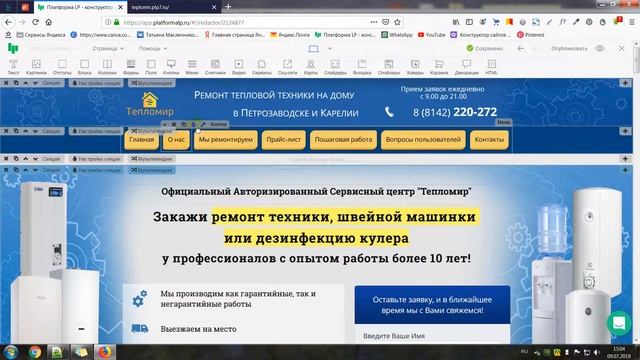Move the menu-buttons section up with arrow
640x360 pixels.
[26, 131]
